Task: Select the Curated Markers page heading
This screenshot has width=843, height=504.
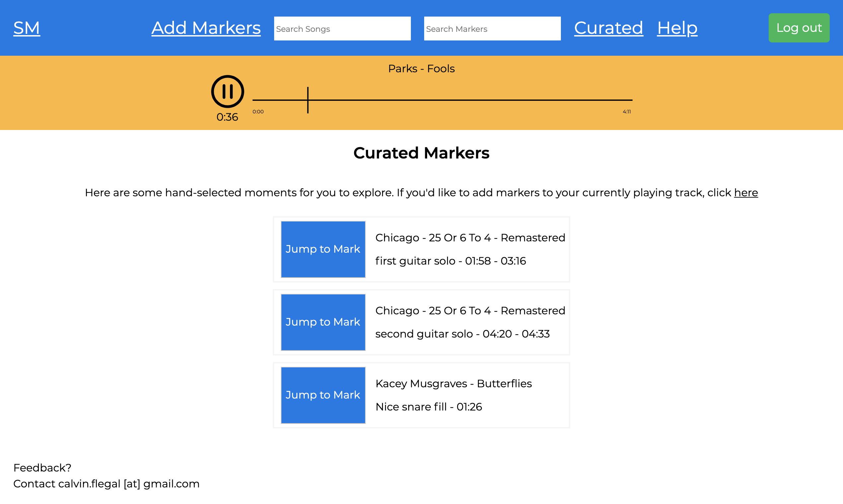Action: [x=421, y=153]
